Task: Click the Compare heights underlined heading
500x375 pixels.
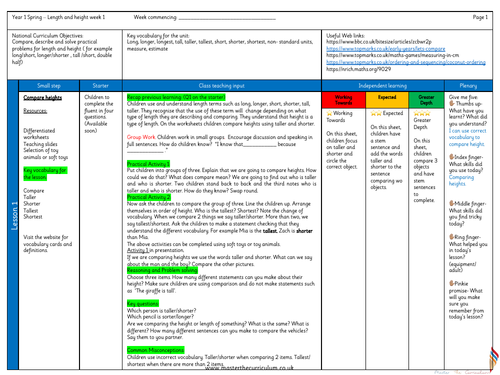Action: tap(42, 97)
